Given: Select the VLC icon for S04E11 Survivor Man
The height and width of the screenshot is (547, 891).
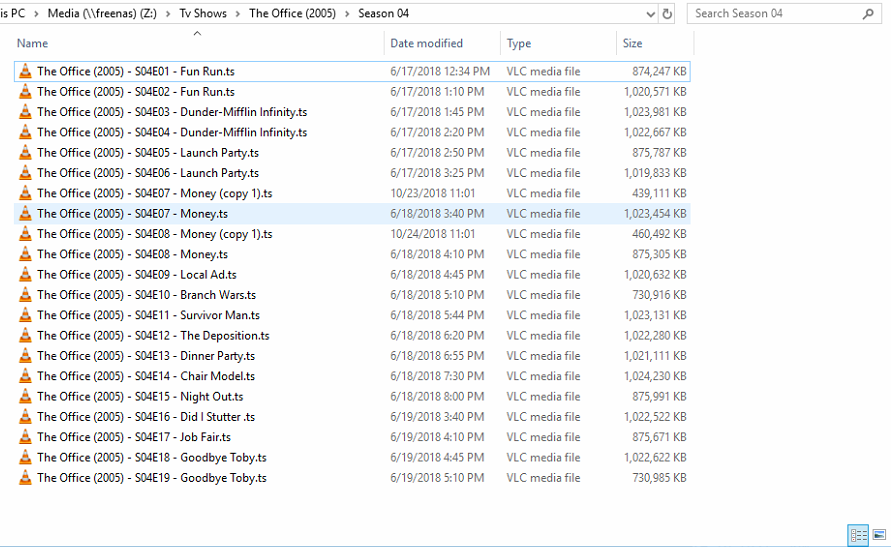Looking at the screenshot, I should click(25, 315).
